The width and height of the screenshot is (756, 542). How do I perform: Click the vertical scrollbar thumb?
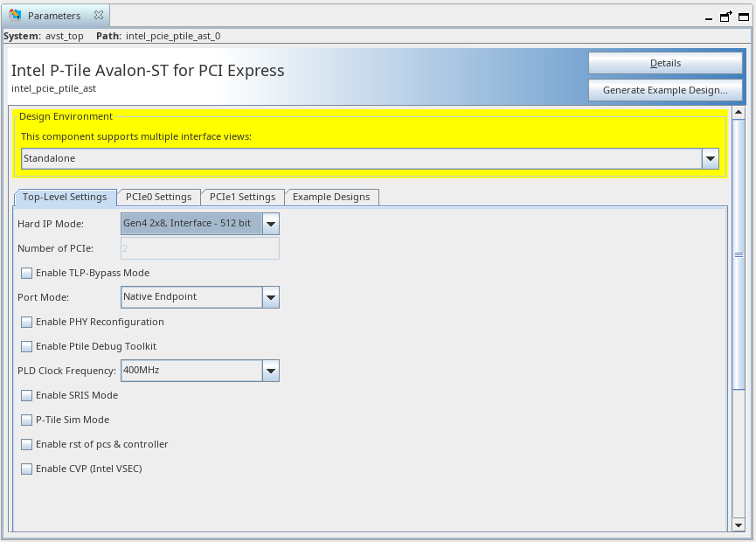[x=739, y=254]
